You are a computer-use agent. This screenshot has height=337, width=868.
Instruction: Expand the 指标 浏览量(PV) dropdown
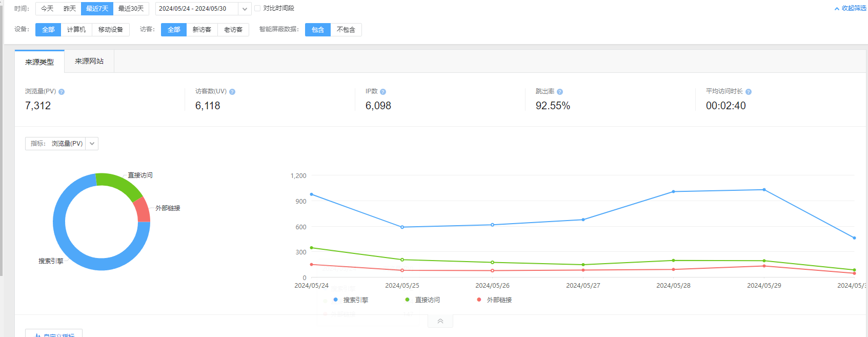[92, 144]
